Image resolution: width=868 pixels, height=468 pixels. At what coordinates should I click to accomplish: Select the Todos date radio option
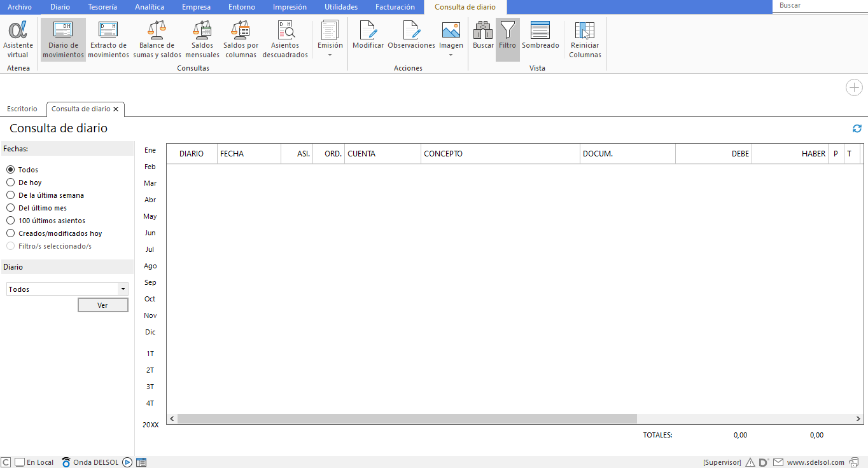point(10,170)
